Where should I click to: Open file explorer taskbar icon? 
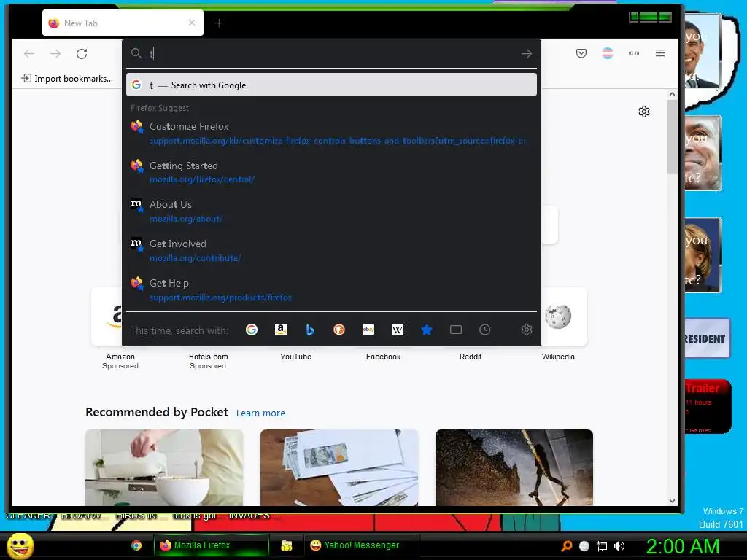(286, 545)
